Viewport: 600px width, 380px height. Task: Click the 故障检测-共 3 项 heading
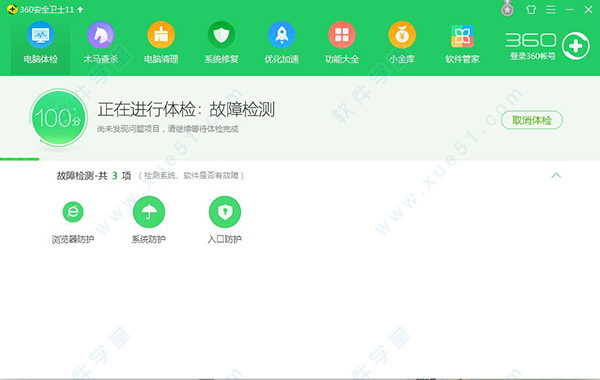[x=94, y=176]
